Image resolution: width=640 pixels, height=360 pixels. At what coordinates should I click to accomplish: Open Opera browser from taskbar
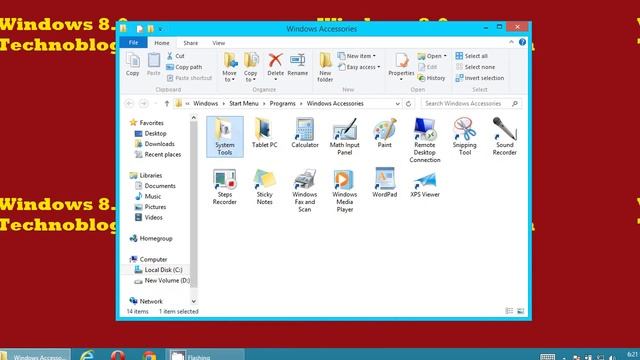(118, 355)
